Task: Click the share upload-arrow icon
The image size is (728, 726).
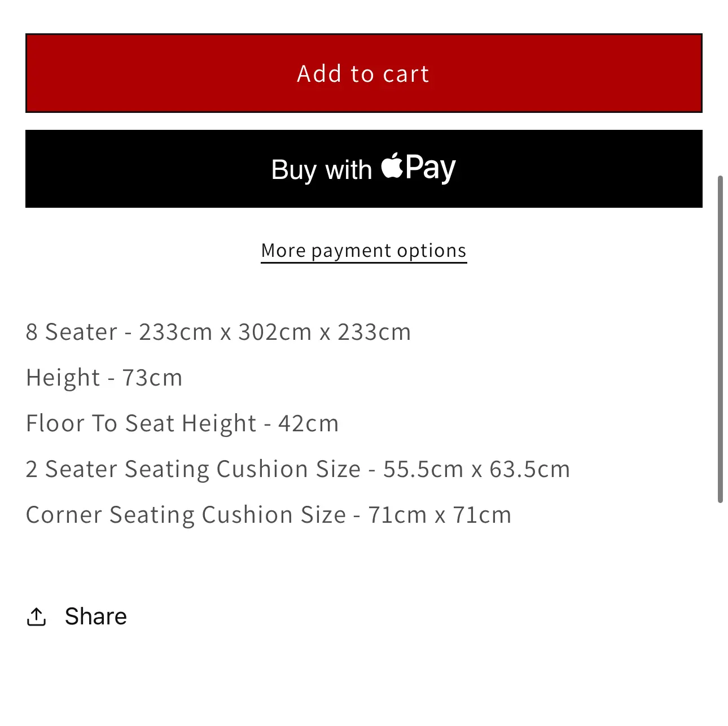Action: 37,616
